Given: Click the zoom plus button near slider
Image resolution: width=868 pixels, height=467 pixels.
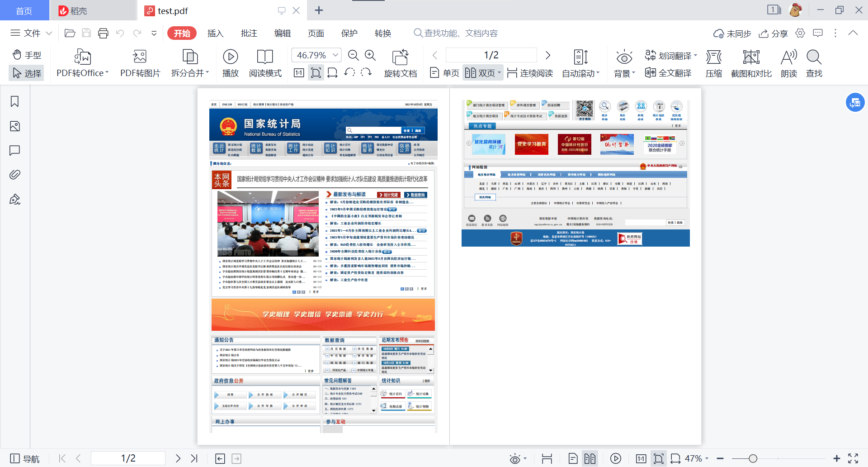Looking at the screenshot, I should [x=837, y=458].
